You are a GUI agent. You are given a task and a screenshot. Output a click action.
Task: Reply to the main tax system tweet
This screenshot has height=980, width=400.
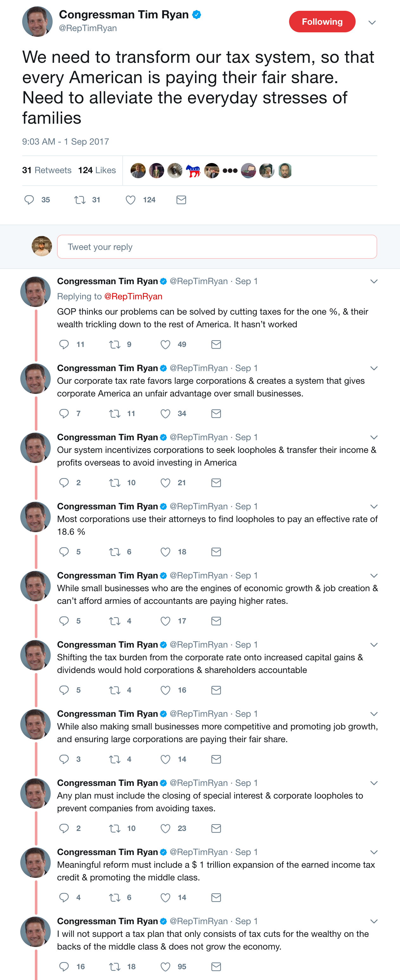pos(29,200)
